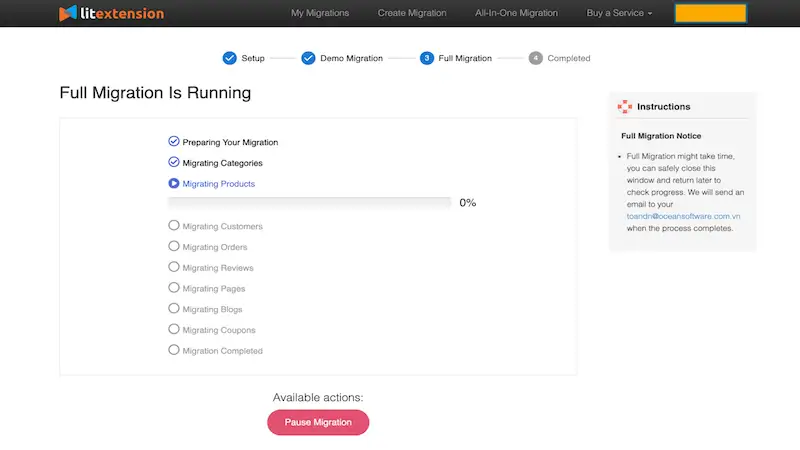
Task: Click the LitExtension logo icon
Action: (67, 14)
